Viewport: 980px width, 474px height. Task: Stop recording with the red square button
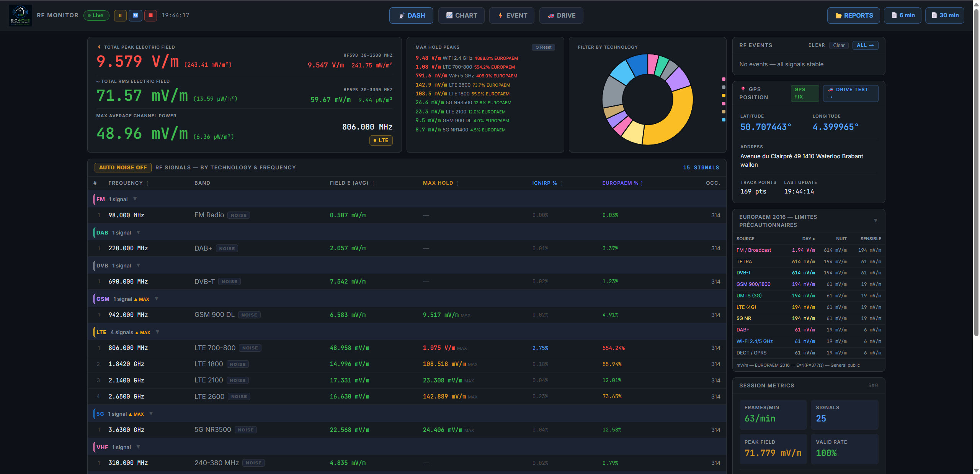[150, 15]
